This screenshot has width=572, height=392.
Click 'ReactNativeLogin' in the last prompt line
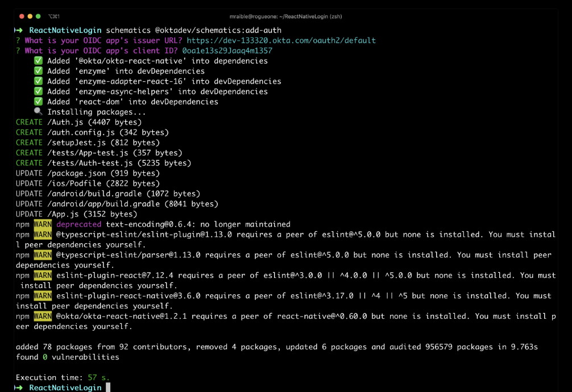coord(65,387)
